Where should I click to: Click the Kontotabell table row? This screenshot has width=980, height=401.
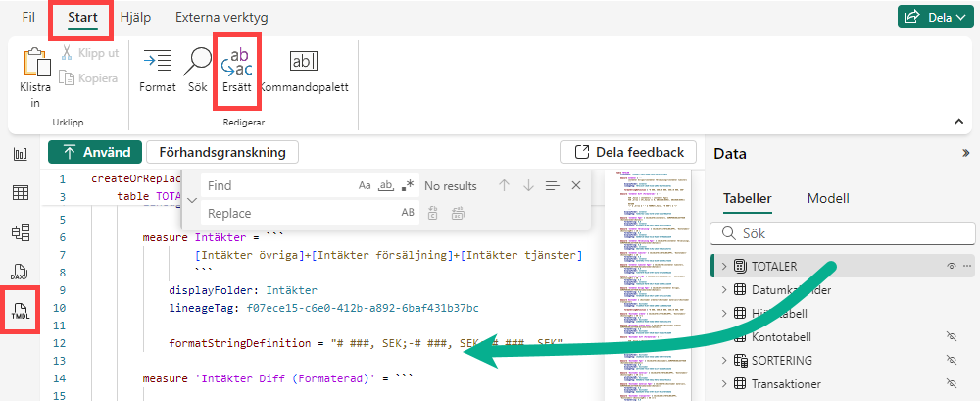pyautogui.click(x=843, y=337)
